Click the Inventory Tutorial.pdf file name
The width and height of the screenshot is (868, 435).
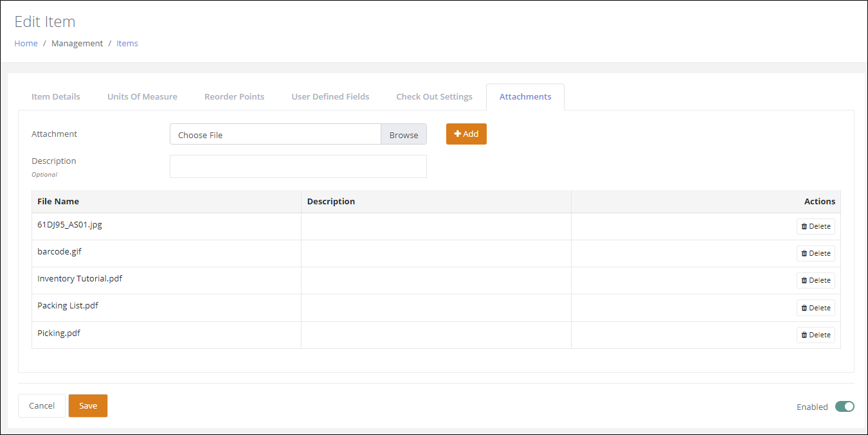pyautogui.click(x=80, y=279)
